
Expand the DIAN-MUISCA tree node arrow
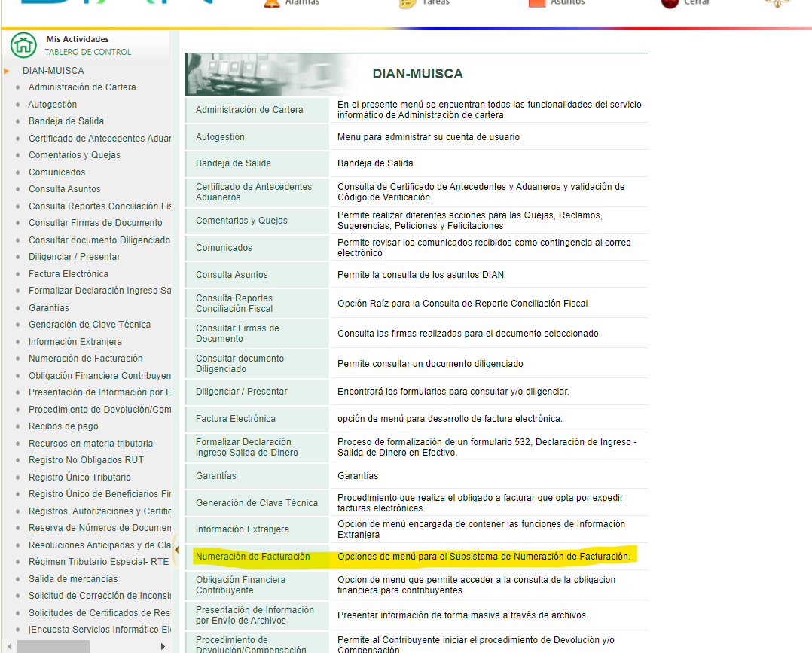[7, 71]
